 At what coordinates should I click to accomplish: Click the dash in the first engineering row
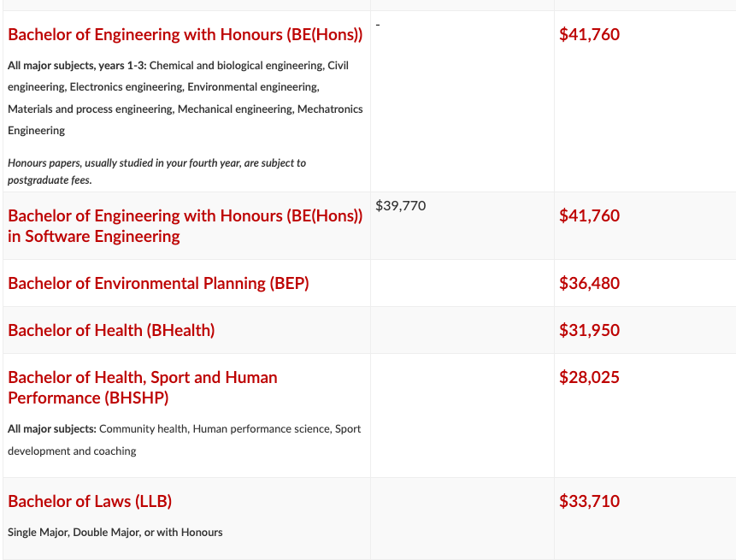tap(378, 24)
